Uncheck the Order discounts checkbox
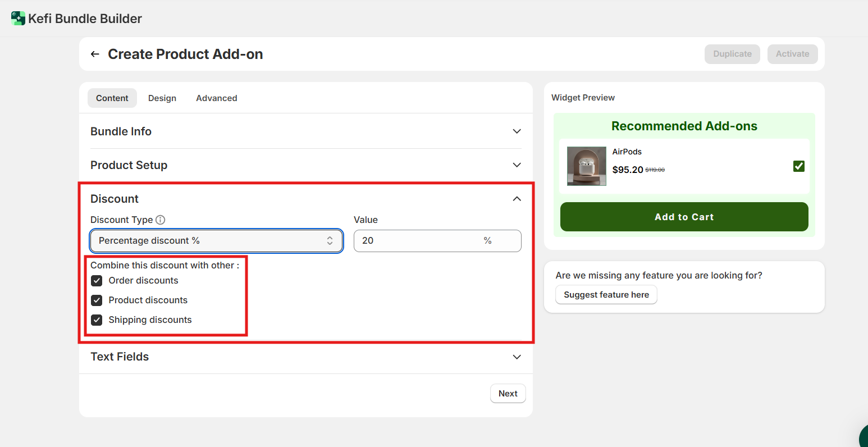Image resolution: width=868 pixels, height=447 pixels. [x=97, y=281]
